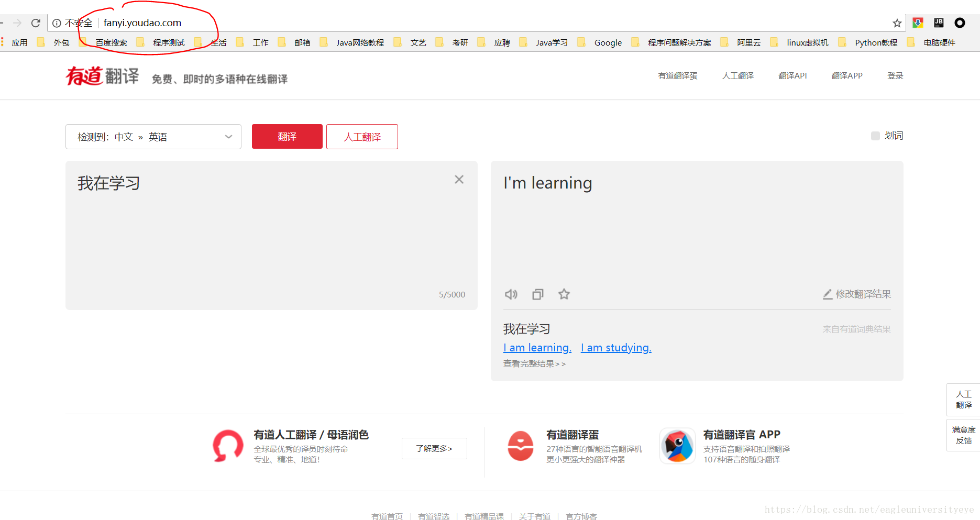Open the 电脑硬件 bookmark folder
Image resolution: width=980 pixels, height=520 pixels.
(932, 42)
